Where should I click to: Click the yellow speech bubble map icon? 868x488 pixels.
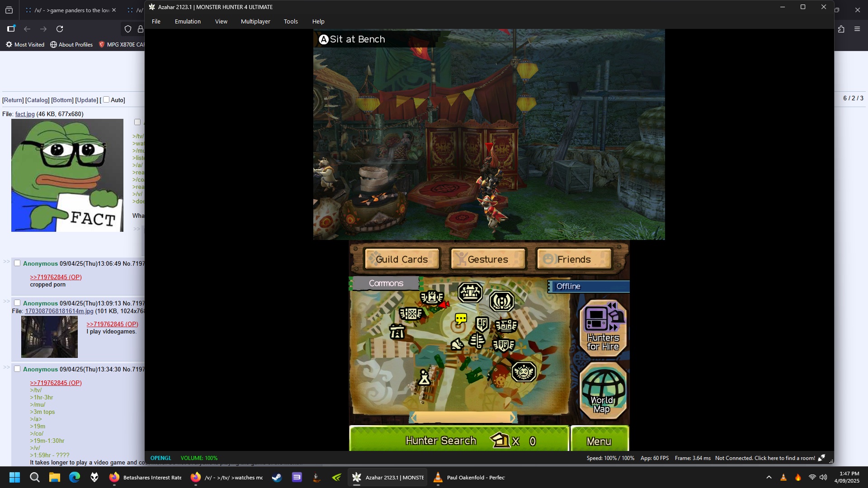point(461,319)
